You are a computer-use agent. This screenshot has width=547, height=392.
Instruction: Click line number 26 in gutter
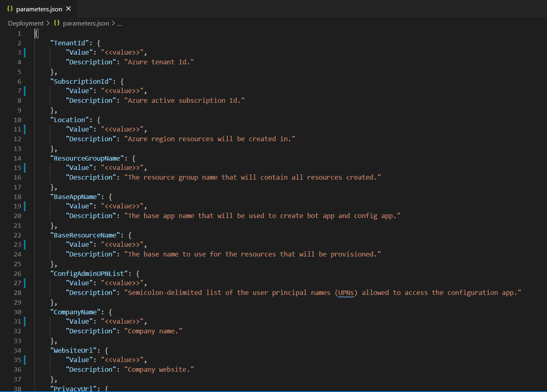click(x=17, y=273)
